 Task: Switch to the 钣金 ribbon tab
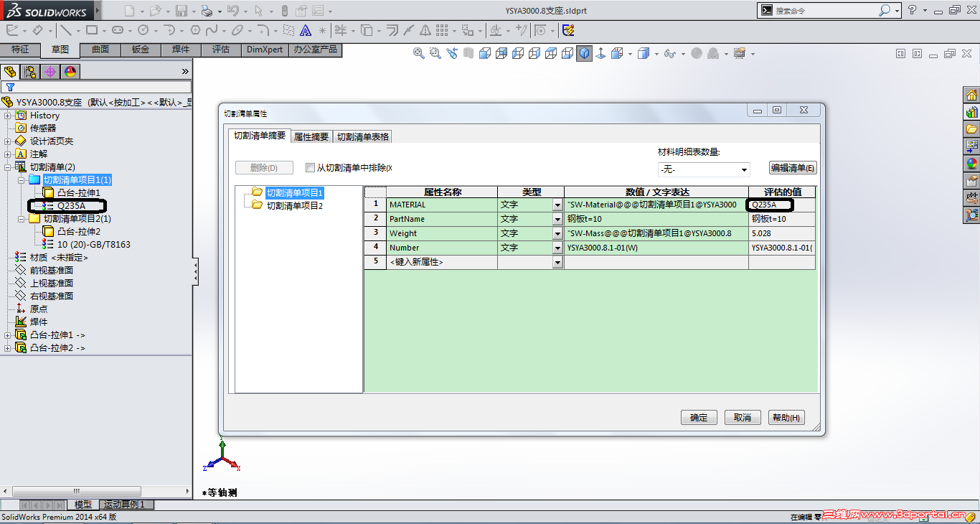[141, 50]
